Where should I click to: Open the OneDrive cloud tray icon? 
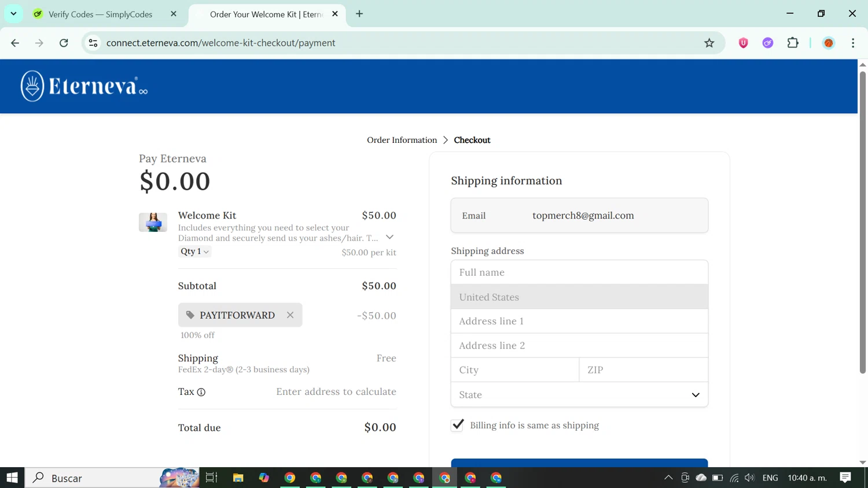click(x=701, y=478)
